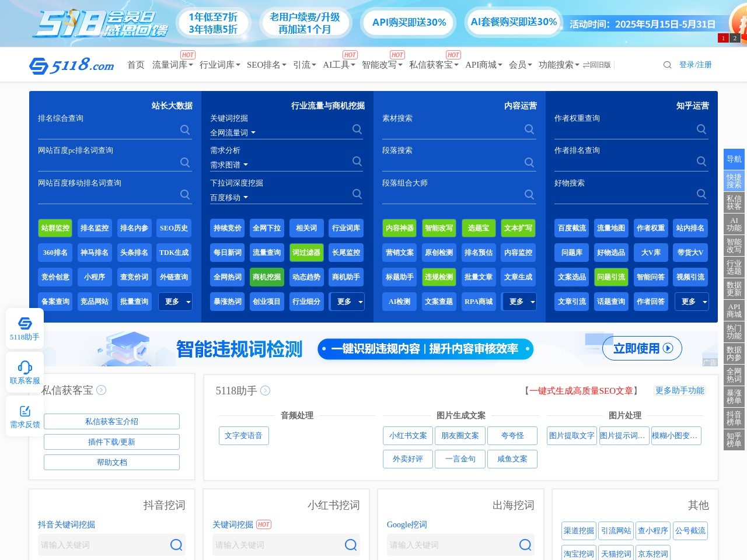Open 更多 dropdown in 站长大数据 panel

(x=175, y=302)
